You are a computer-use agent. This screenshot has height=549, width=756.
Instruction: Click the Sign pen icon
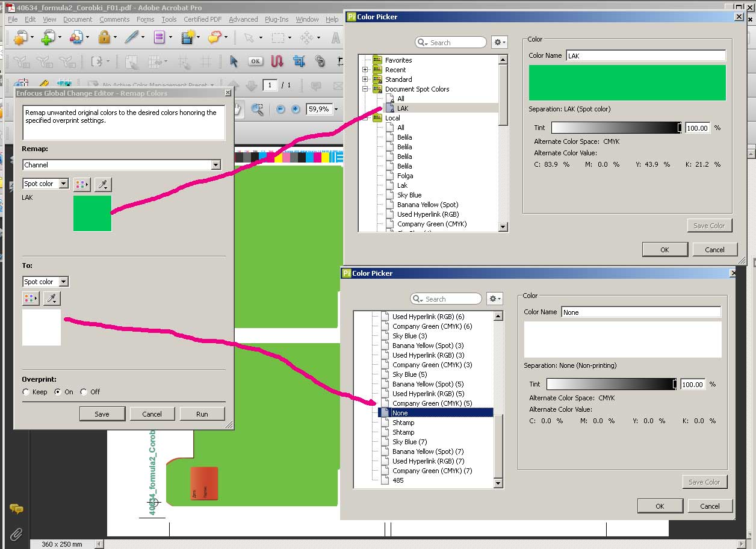click(x=131, y=38)
